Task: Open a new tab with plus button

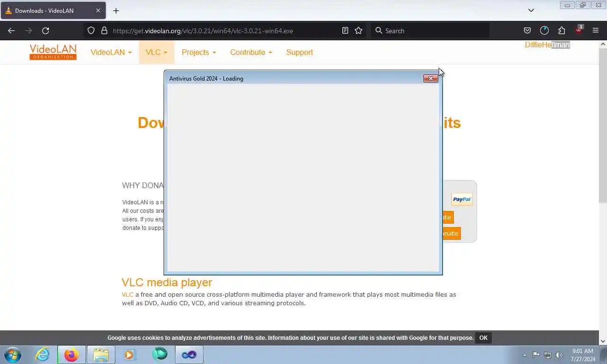Action: 116,10
